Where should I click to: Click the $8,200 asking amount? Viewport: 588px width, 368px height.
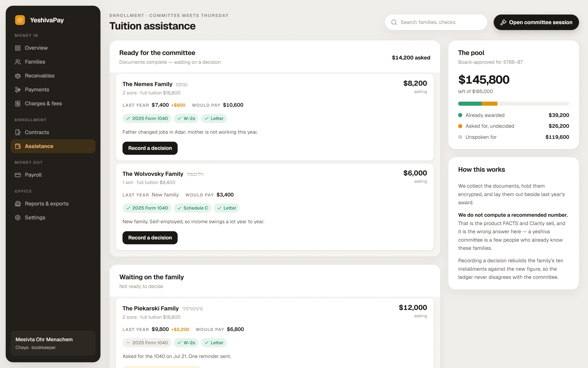[x=415, y=83]
